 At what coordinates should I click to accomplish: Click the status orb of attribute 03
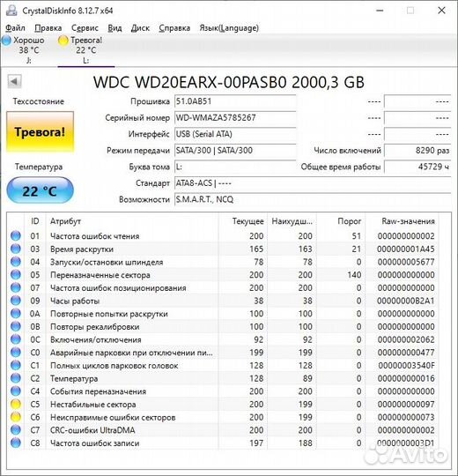(x=16, y=249)
